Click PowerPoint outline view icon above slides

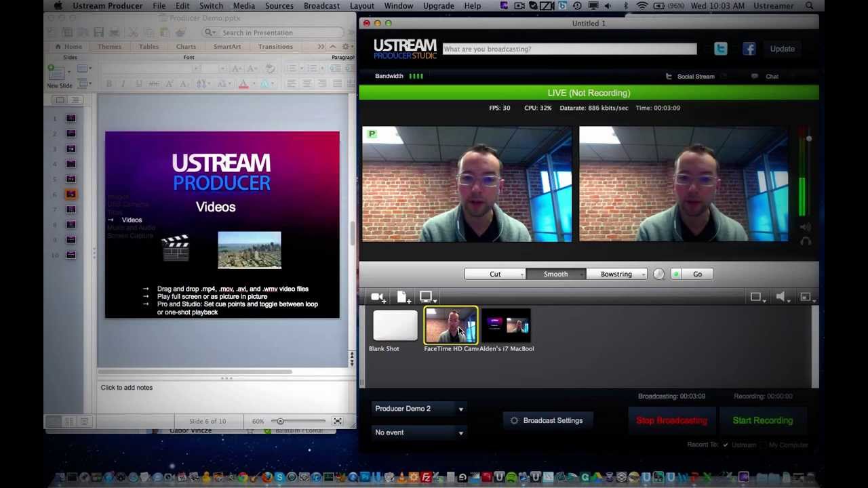pos(75,100)
